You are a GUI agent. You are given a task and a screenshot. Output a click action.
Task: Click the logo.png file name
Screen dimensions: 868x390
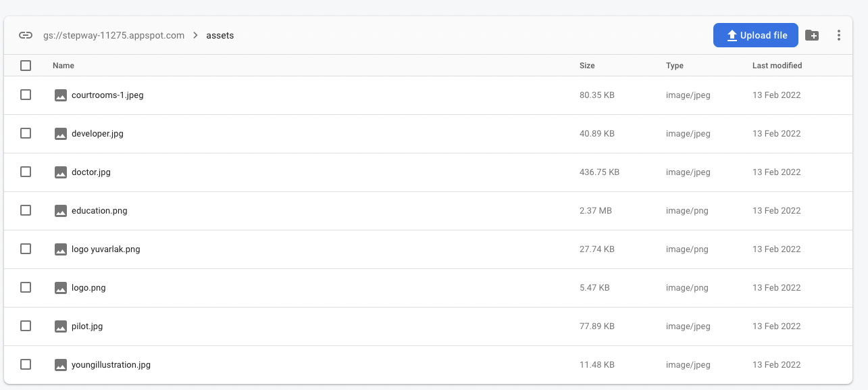[88, 288]
